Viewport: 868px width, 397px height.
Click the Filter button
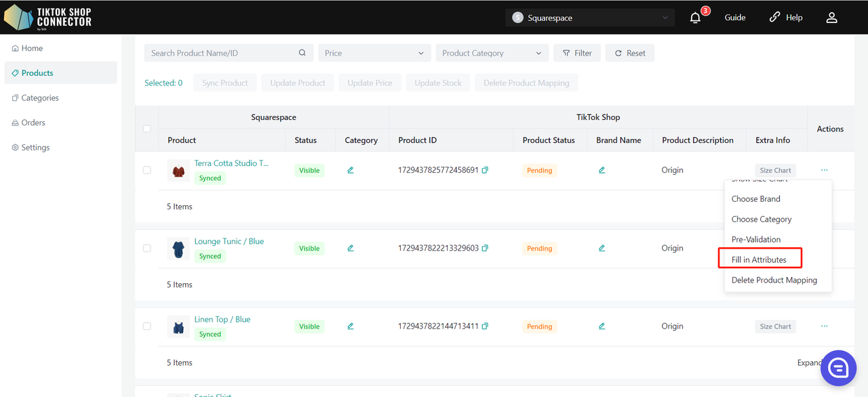point(577,53)
